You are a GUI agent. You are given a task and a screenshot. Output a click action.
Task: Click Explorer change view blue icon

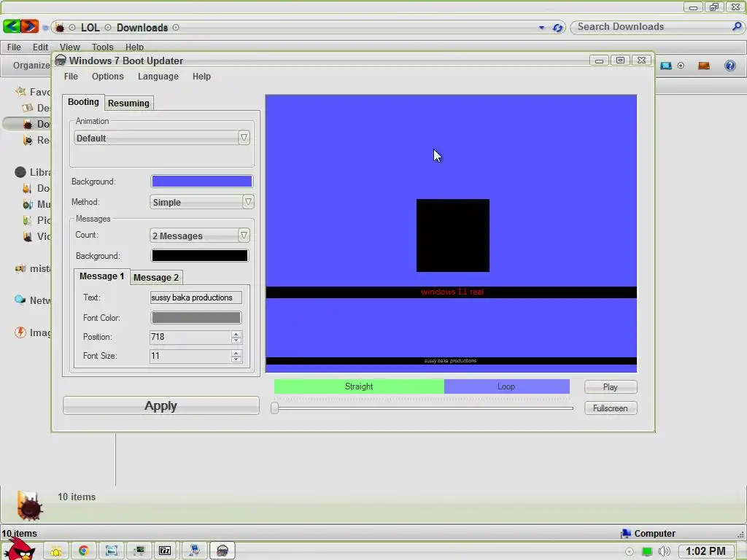pos(666,66)
